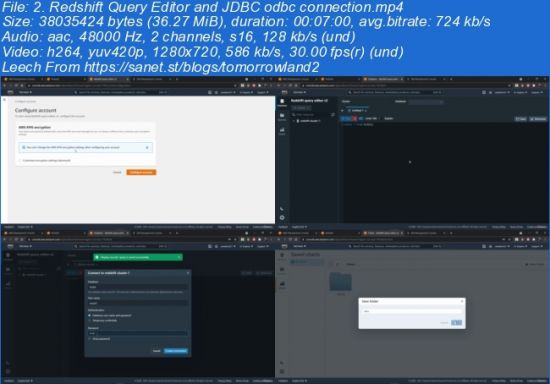Close the green success notification
Viewport: 550px width, 384px height.
179,257
